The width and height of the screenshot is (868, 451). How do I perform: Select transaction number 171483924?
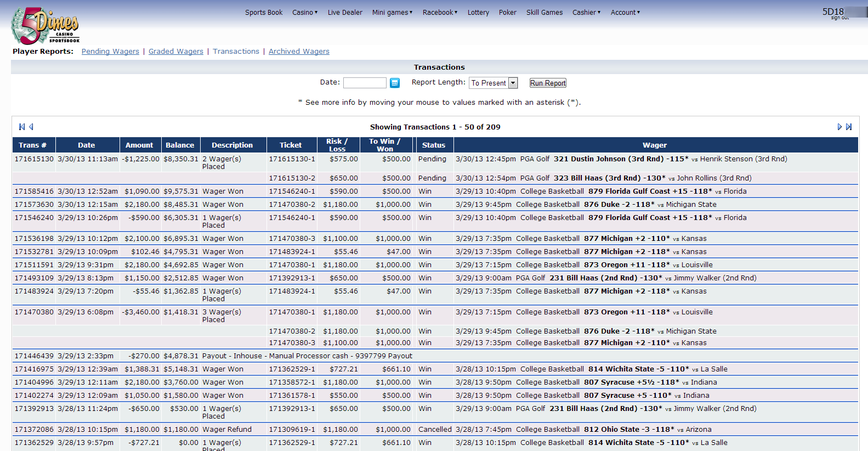(34, 291)
